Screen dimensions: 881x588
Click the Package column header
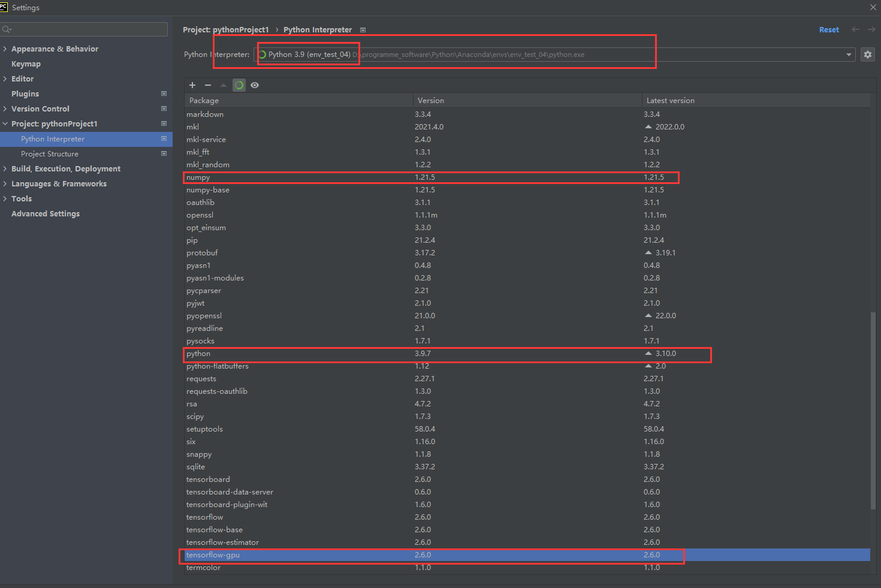coord(298,100)
